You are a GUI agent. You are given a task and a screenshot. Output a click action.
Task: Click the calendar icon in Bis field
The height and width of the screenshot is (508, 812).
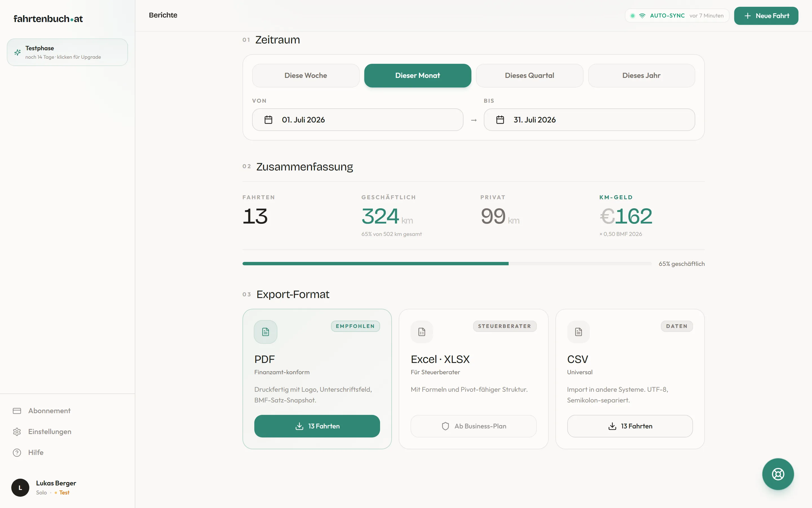[500, 120]
